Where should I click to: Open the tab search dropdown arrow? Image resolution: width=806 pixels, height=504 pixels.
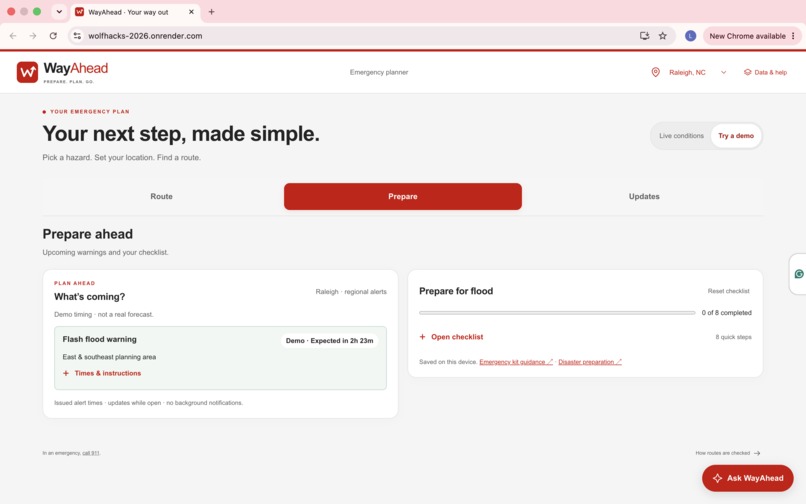click(x=59, y=12)
